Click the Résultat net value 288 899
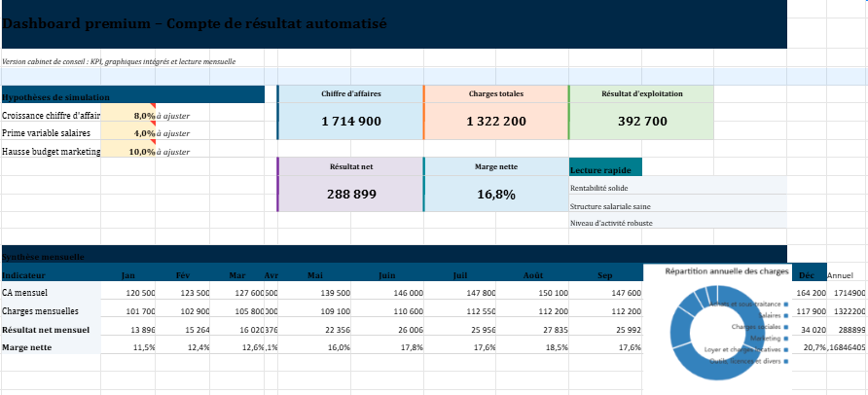 coord(350,194)
